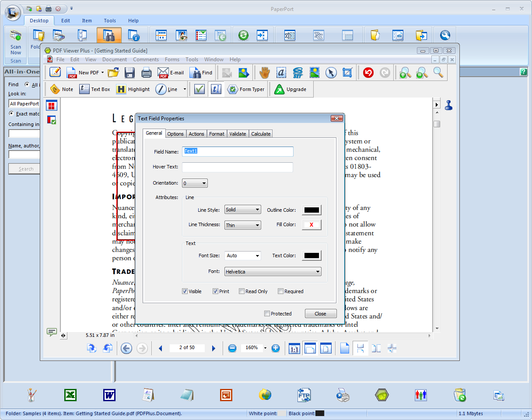This screenshot has height=420, width=532.
Task: Click the Close button in dialog
Action: click(x=320, y=314)
